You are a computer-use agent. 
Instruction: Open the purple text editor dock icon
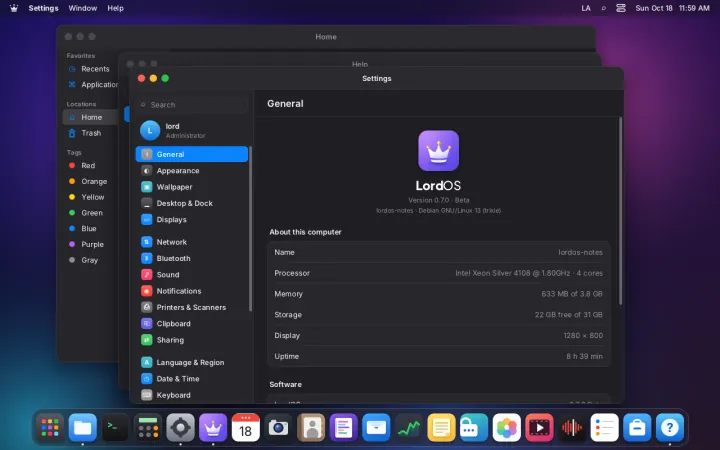coord(343,428)
